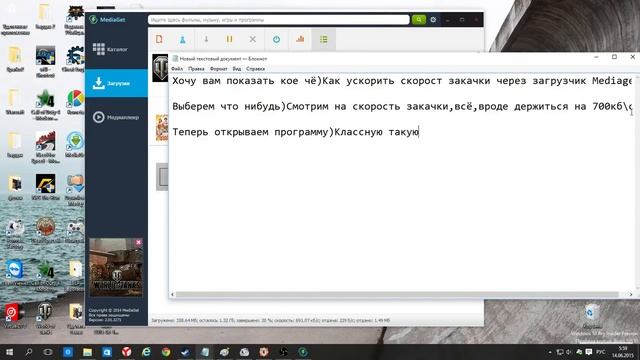The width and height of the screenshot is (640, 360).
Task: Click the World of Tanks ad thumbnail
Action: (116, 268)
